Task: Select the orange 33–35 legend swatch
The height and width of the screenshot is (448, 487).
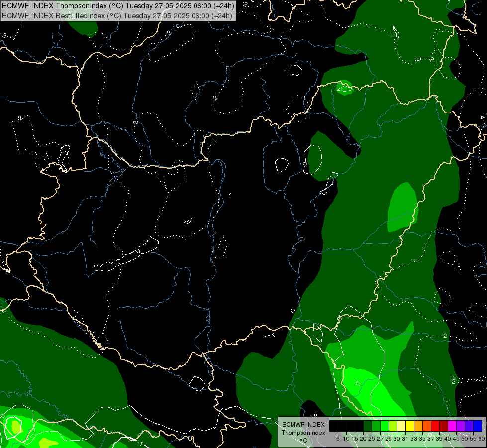Action: click(x=418, y=426)
